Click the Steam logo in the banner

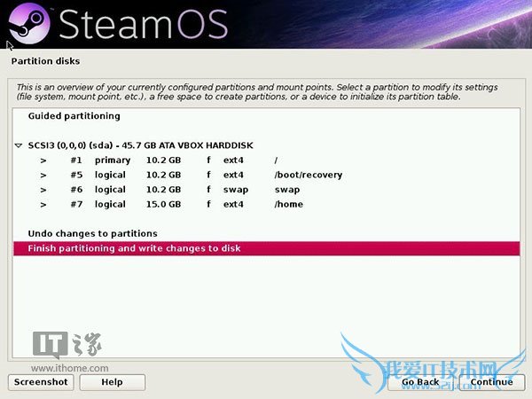click(29, 23)
